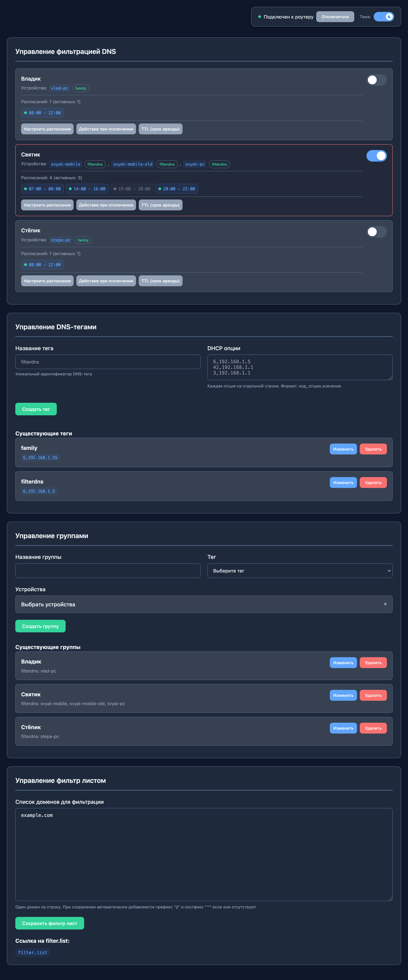
Task: Toggle the dark theme switch
Action: [383, 17]
